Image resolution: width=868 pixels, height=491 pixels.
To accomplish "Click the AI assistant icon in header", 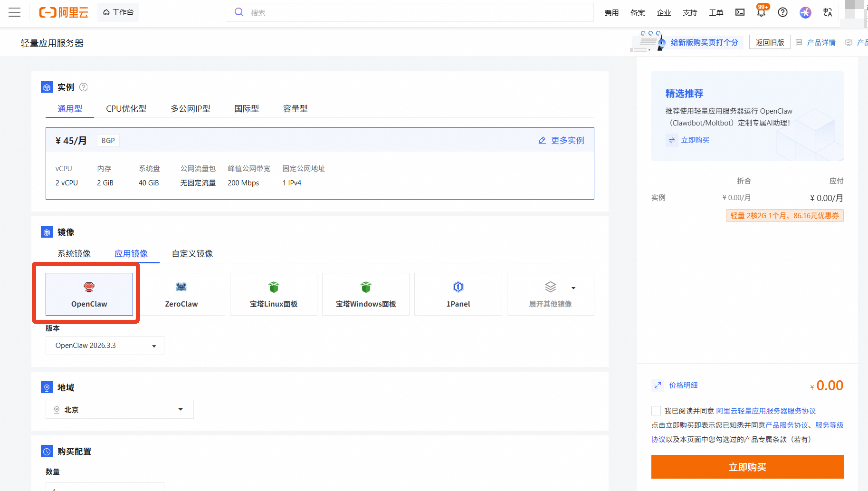I will (805, 12).
